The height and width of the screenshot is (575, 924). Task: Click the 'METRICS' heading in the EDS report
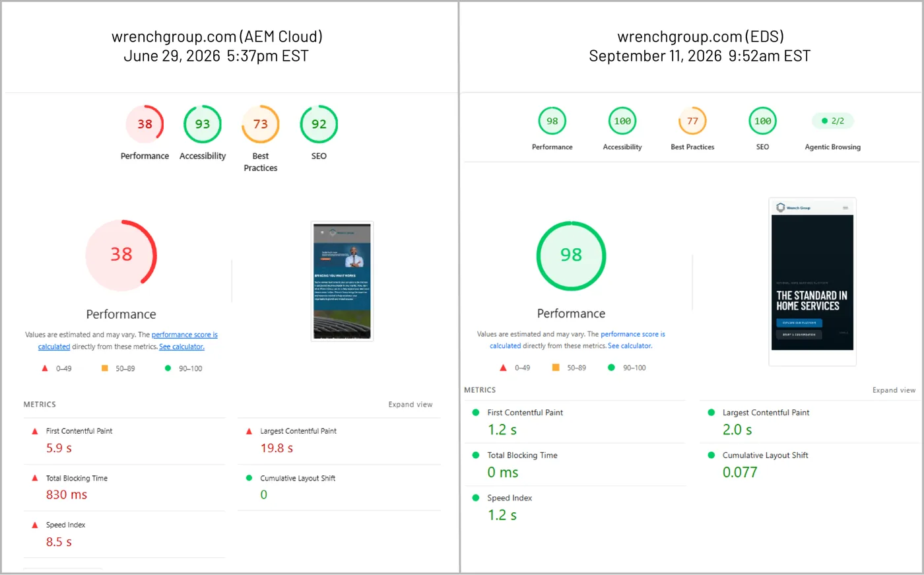click(480, 390)
